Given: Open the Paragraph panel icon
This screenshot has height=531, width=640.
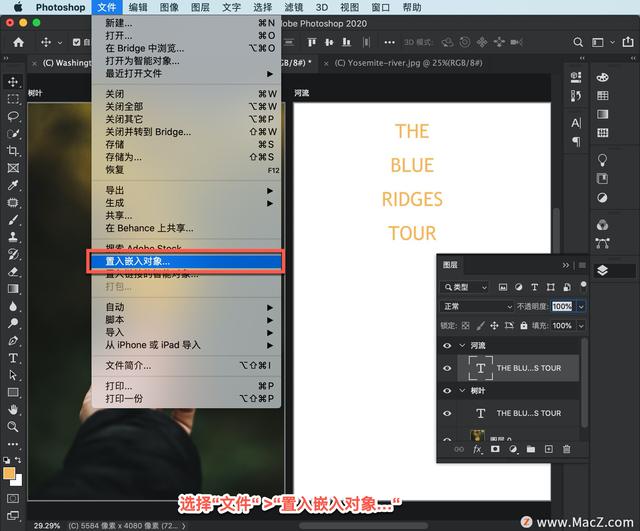Looking at the screenshot, I should [x=576, y=141].
